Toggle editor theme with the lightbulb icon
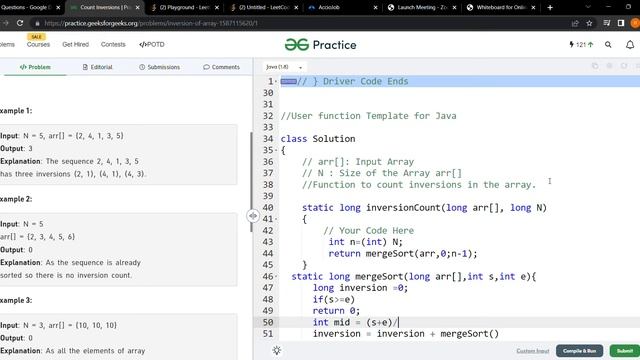Viewport: 640px width, 360px height. (277, 351)
